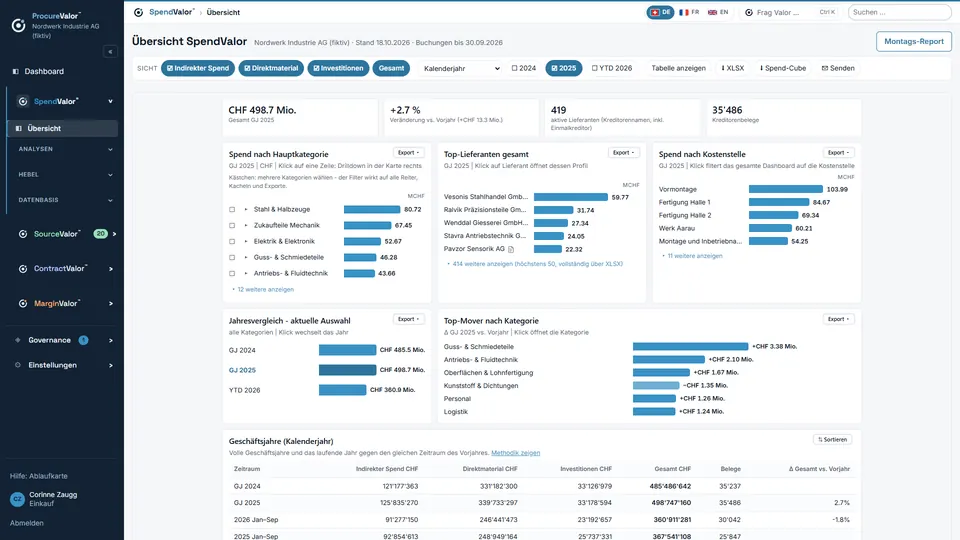
Task: Click the Einstellungen gear icon
Action: (18, 365)
